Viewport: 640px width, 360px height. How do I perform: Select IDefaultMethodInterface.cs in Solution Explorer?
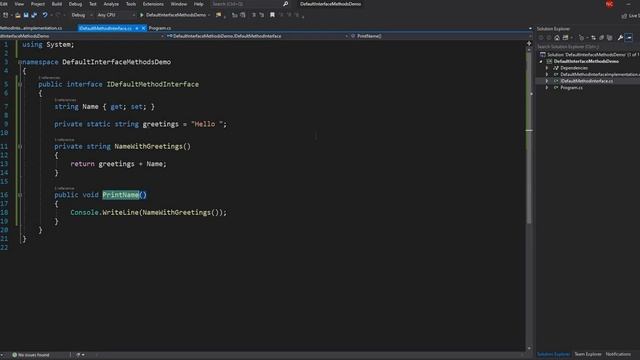(x=587, y=81)
